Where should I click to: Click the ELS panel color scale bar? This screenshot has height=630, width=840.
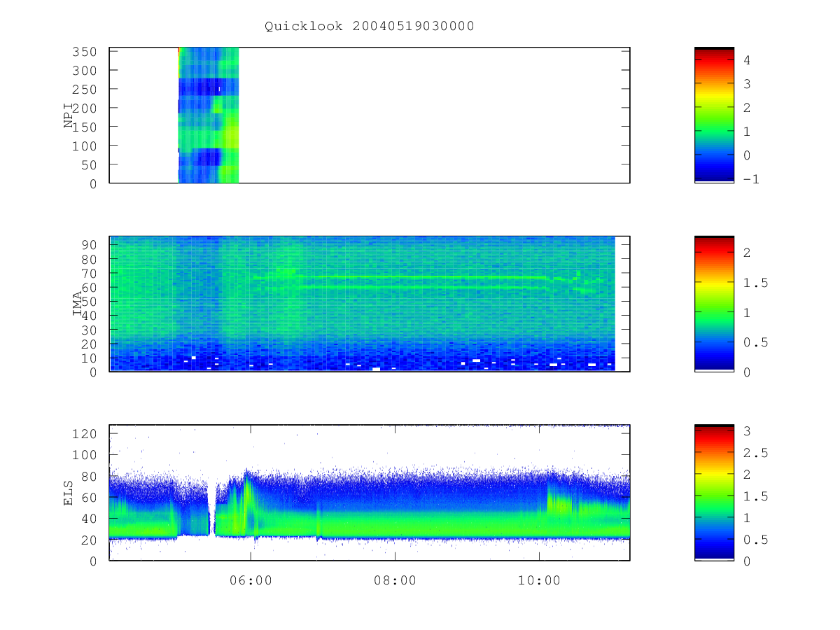(x=714, y=492)
